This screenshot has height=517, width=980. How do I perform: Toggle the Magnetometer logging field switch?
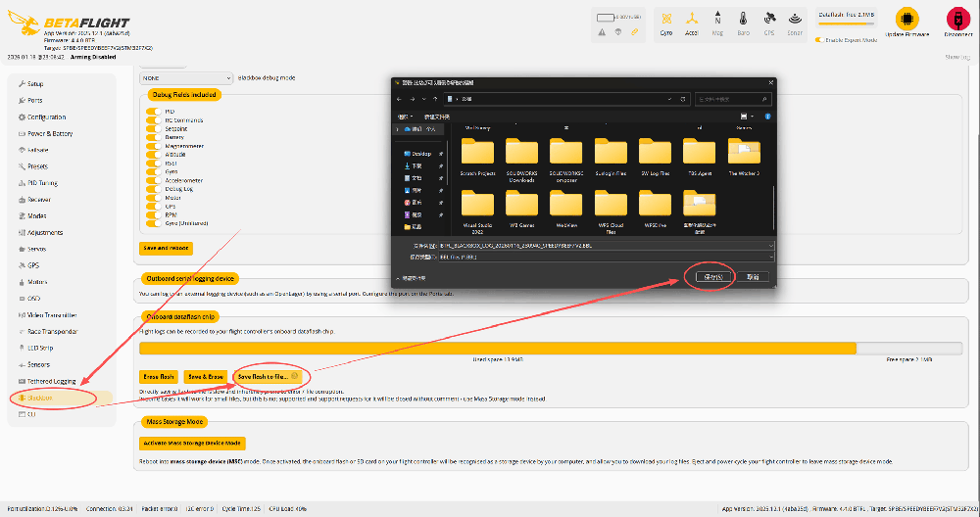pyautogui.click(x=153, y=146)
